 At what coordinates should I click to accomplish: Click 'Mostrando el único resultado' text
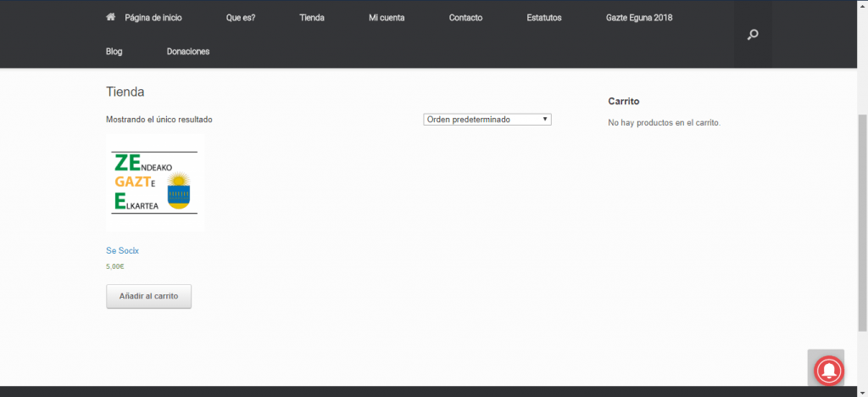[x=159, y=119]
